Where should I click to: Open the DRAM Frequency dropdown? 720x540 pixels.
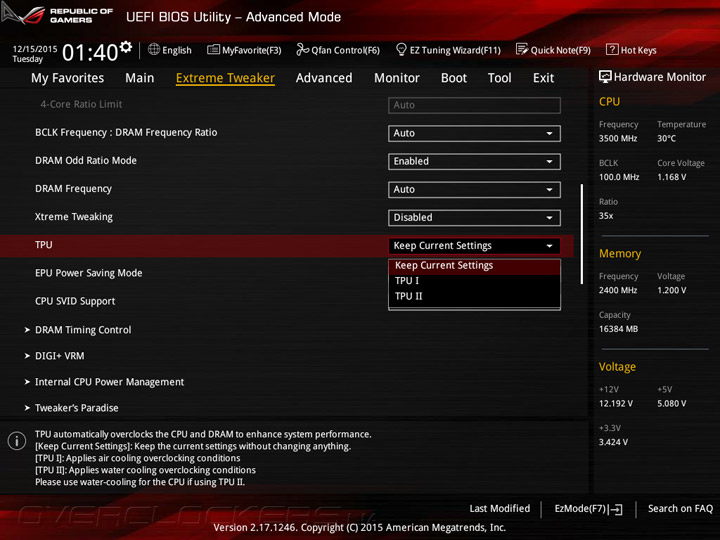474,190
